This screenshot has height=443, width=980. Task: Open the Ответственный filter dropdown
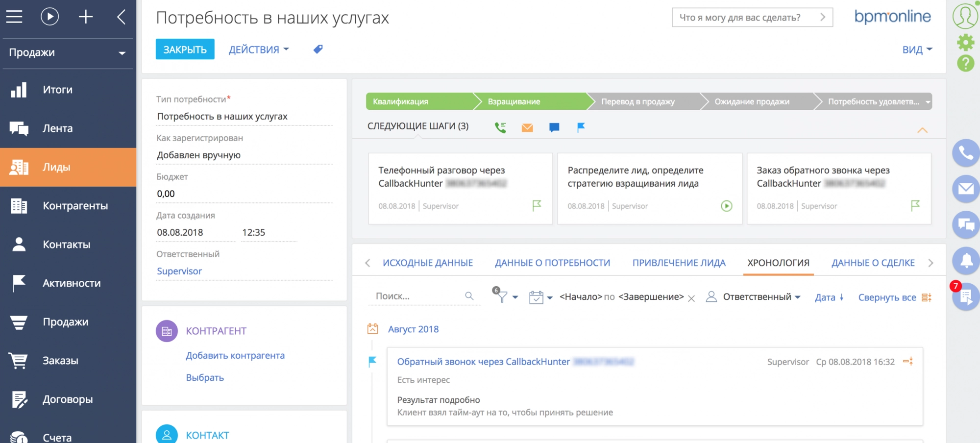(x=758, y=297)
